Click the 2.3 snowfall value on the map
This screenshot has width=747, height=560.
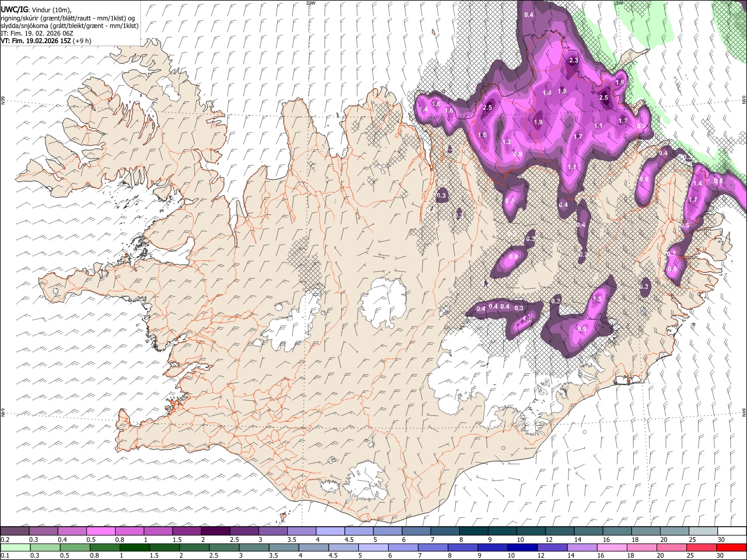[573, 61]
